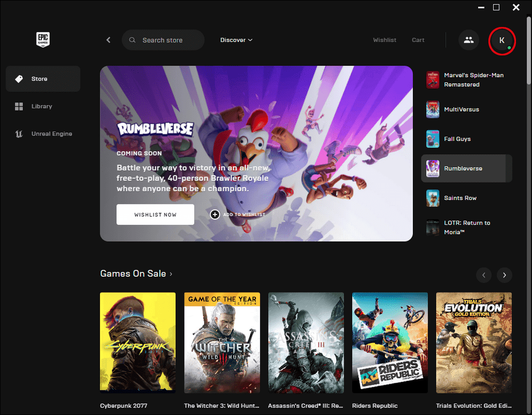The height and width of the screenshot is (415, 532).
Task: Select Wishlist in the top menu
Action: click(384, 40)
